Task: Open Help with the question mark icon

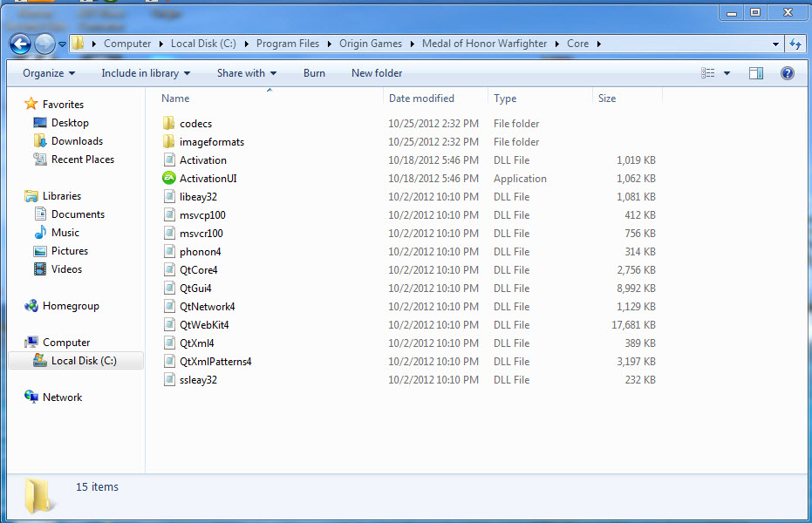Action: 787,73
